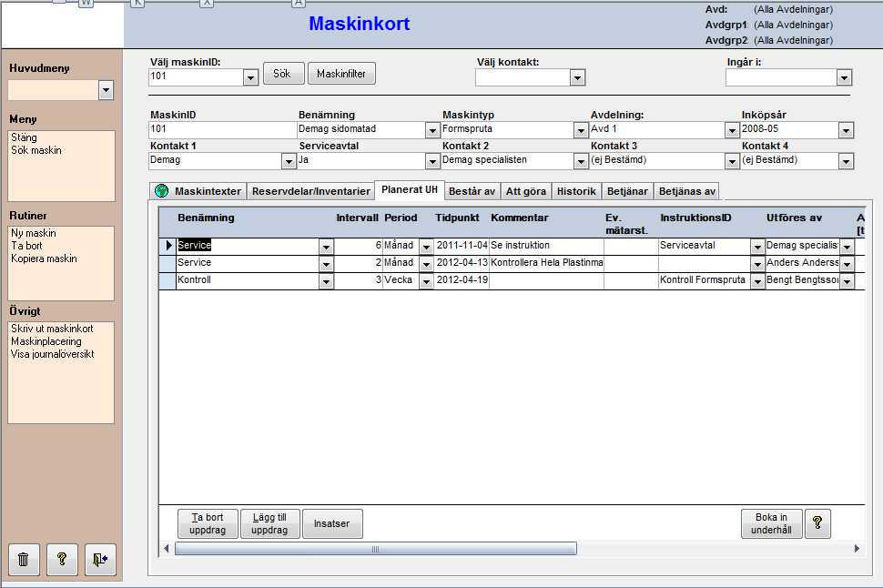The image size is (883, 588).
Task: Switch to the Betjänas av tab
Action: tap(687, 191)
